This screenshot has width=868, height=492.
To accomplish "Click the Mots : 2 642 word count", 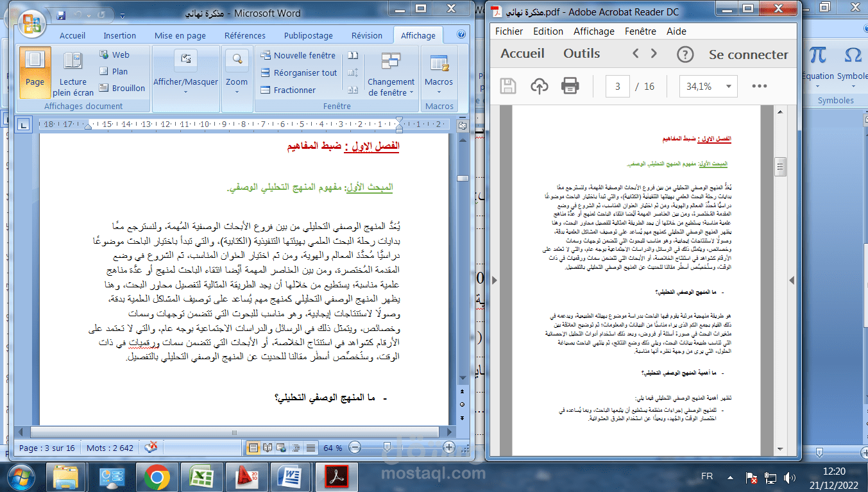I will pos(110,448).
